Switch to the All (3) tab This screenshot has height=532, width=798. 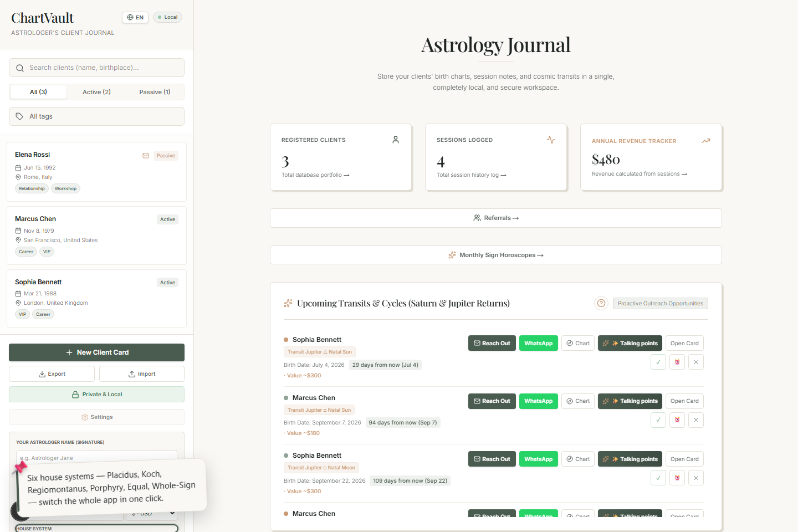pos(38,92)
